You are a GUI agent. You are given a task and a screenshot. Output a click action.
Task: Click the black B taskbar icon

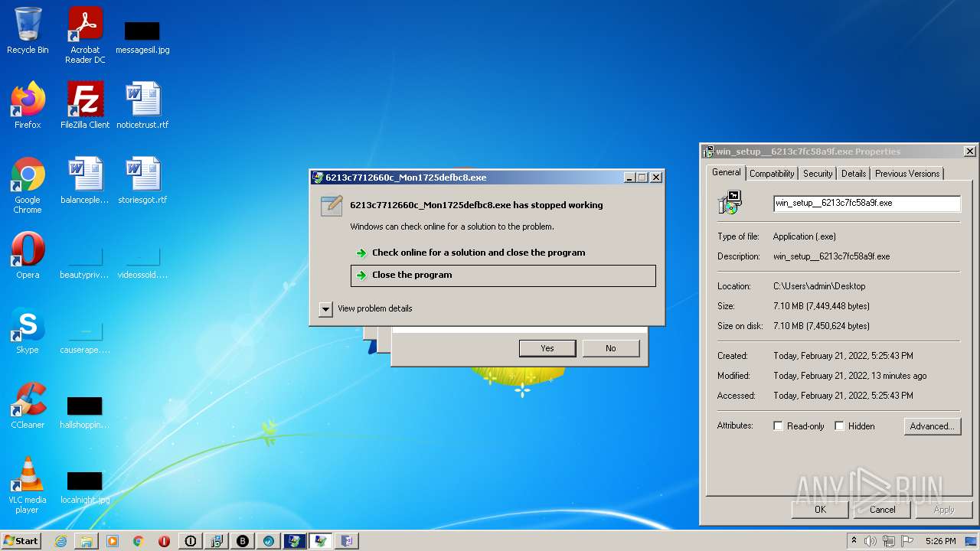243,541
